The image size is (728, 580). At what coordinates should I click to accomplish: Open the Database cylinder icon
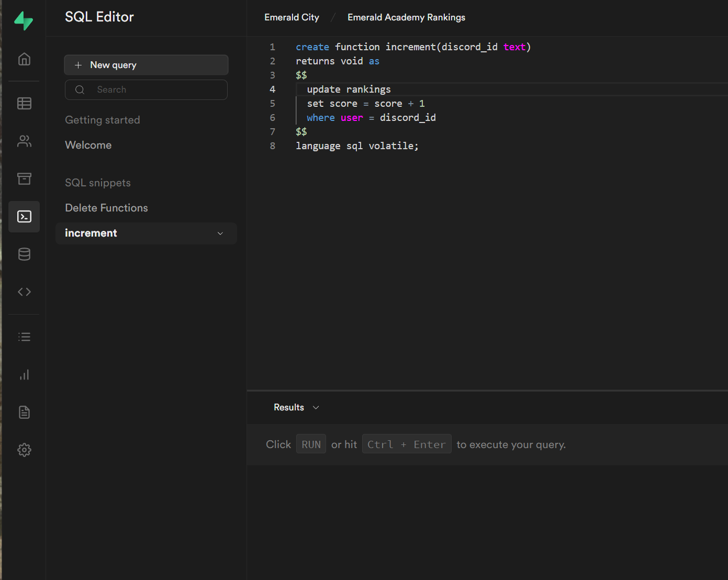click(x=24, y=254)
